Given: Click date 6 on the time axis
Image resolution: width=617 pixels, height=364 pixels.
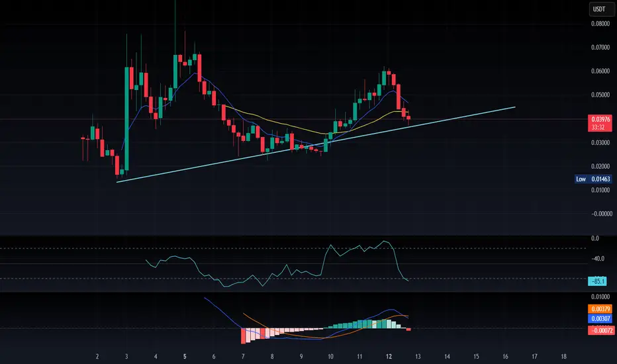Looking at the screenshot, I should click(x=214, y=357).
